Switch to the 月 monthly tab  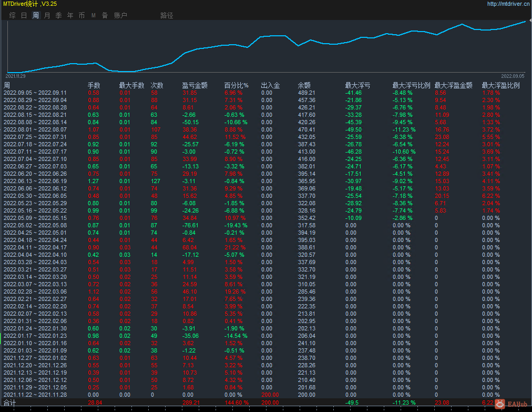click(x=47, y=15)
